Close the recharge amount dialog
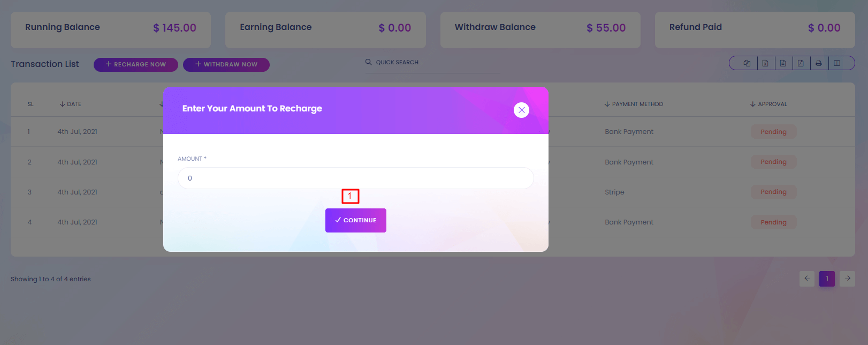 (521, 110)
